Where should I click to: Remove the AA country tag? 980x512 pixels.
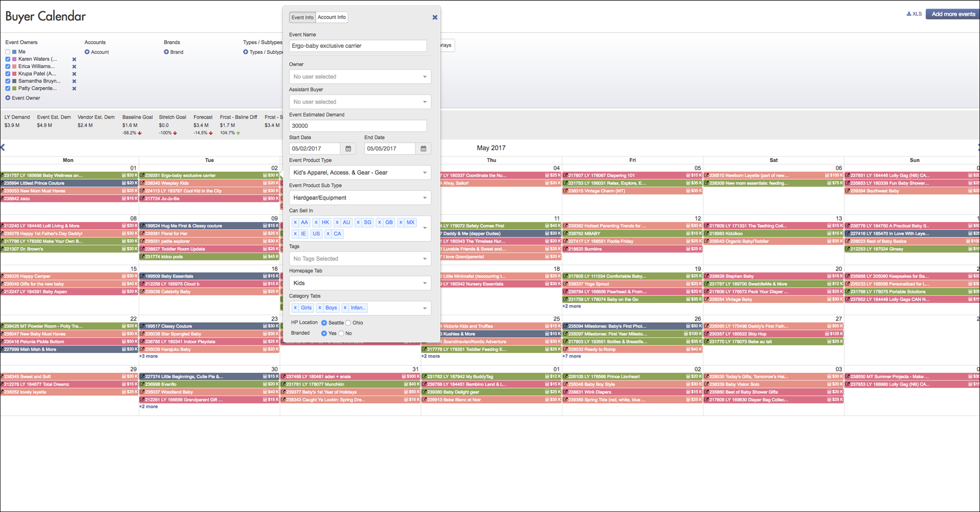pyautogui.click(x=295, y=223)
